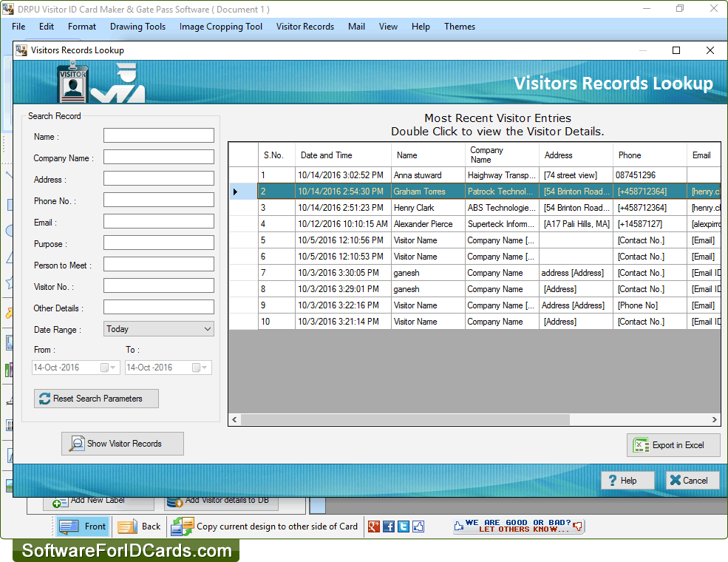Open the Format menu
728x562 pixels.
(82, 27)
